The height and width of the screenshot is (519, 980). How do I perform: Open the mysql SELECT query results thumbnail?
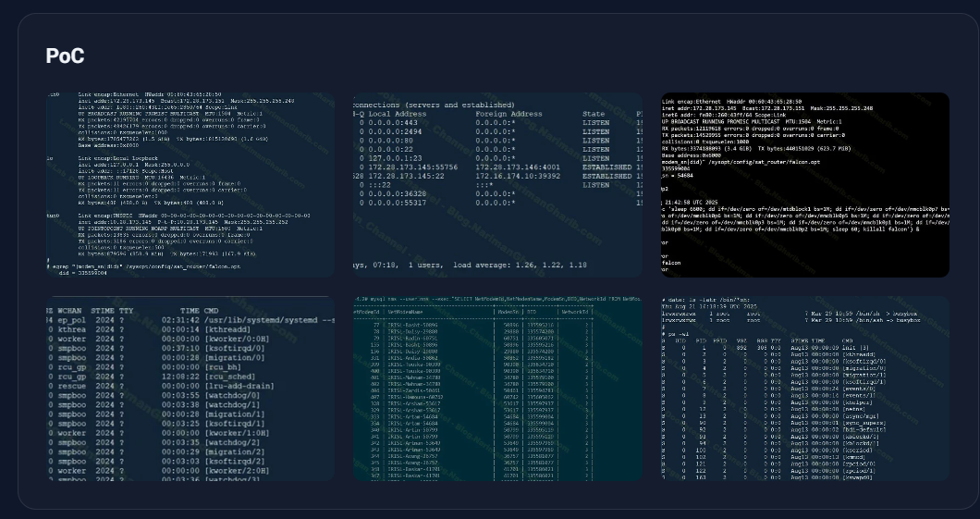point(497,389)
